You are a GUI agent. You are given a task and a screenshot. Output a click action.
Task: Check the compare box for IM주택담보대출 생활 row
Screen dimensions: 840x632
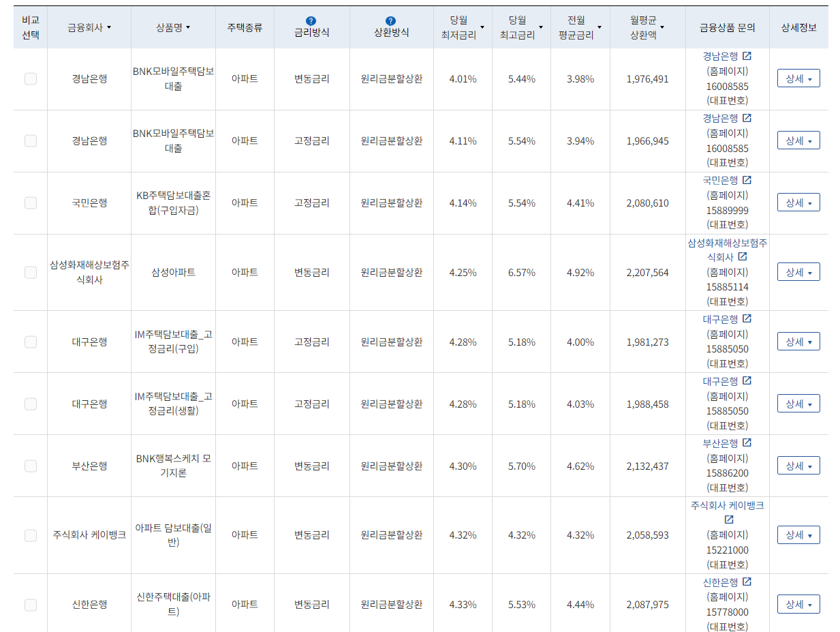(31, 404)
